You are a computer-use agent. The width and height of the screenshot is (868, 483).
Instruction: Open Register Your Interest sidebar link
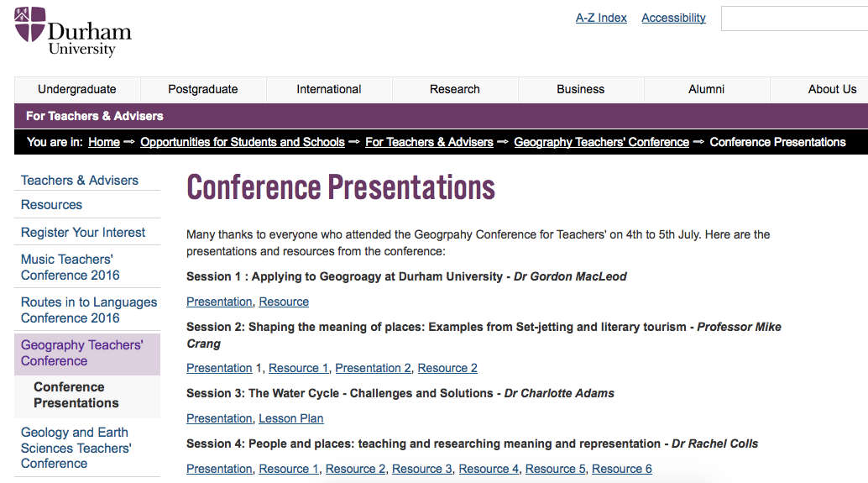coord(83,233)
